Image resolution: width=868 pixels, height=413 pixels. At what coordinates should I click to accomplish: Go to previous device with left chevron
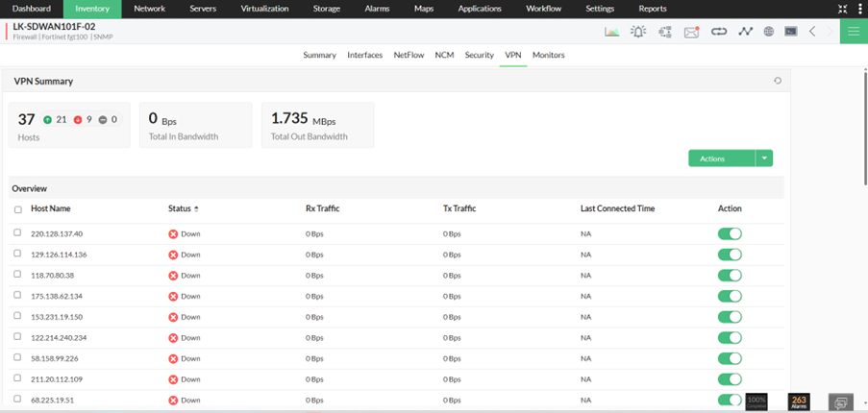click(x=812, y=32)
